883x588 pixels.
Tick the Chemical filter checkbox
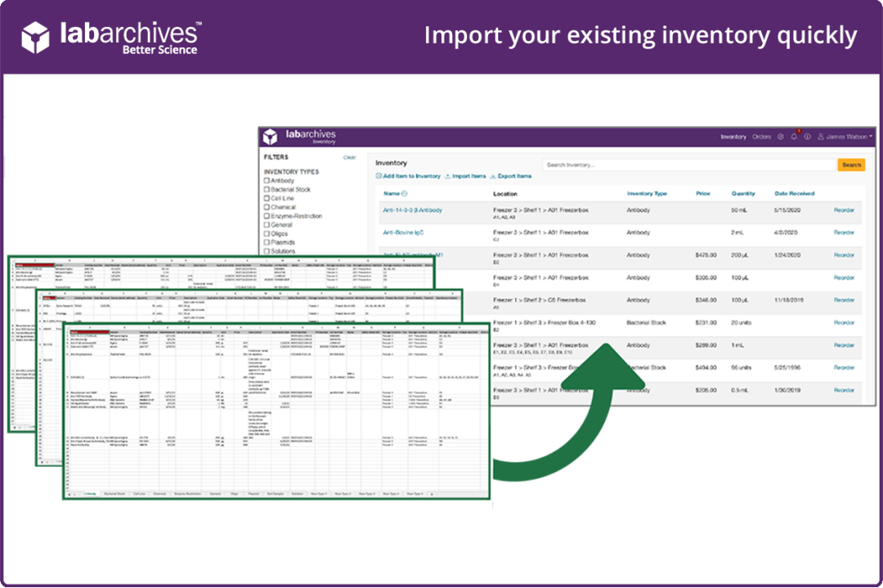coord(267,207)
